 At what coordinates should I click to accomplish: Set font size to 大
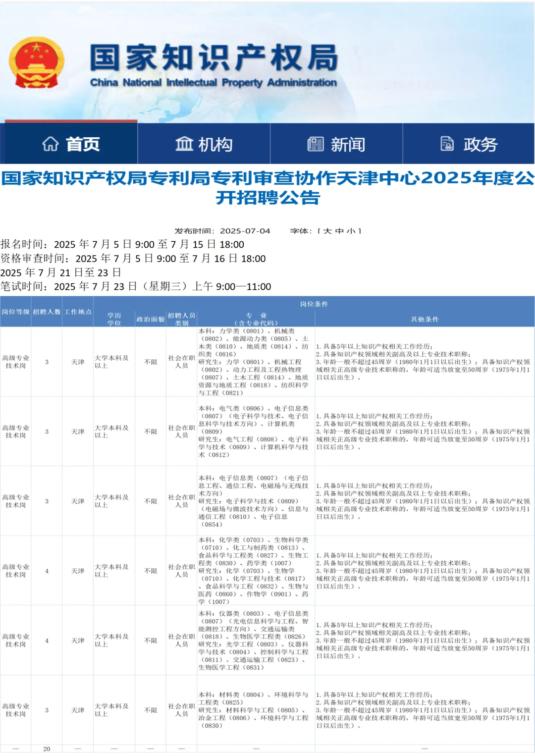pos(327,231)
